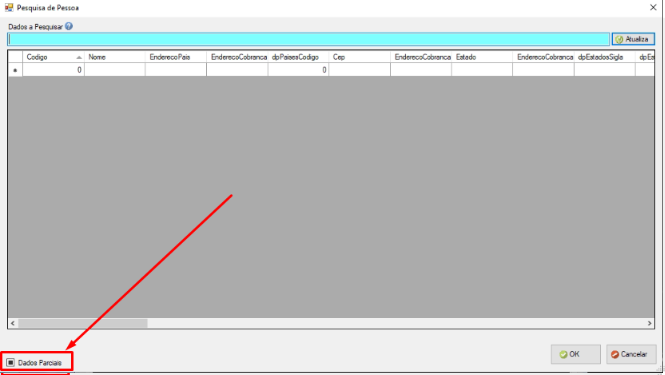Click the horizontal scrollbar right arrow
The width and height of the screenshot is (665, 375).
point(649,323)
